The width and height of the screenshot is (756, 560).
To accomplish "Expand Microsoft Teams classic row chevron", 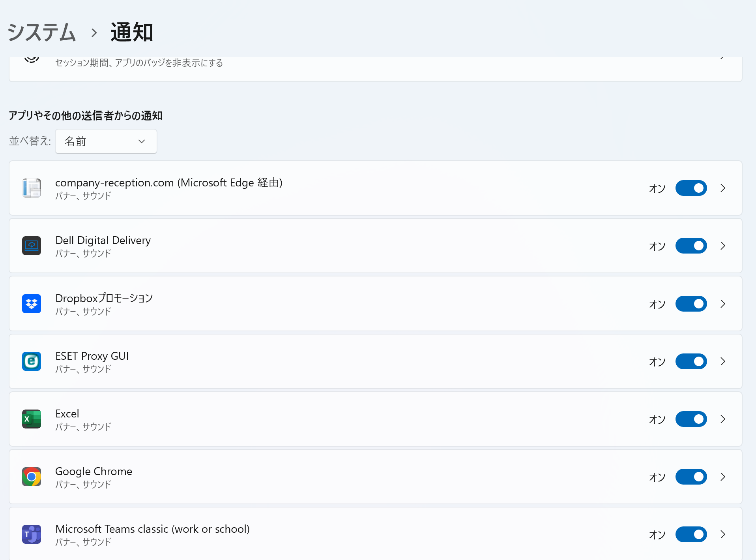I will 723,534.
